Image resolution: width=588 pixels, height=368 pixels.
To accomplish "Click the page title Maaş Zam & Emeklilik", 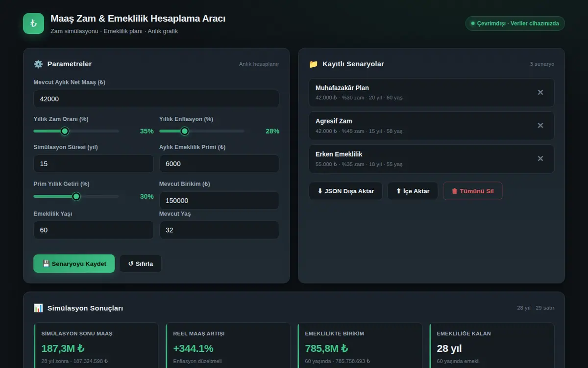I will coord(138,19).
